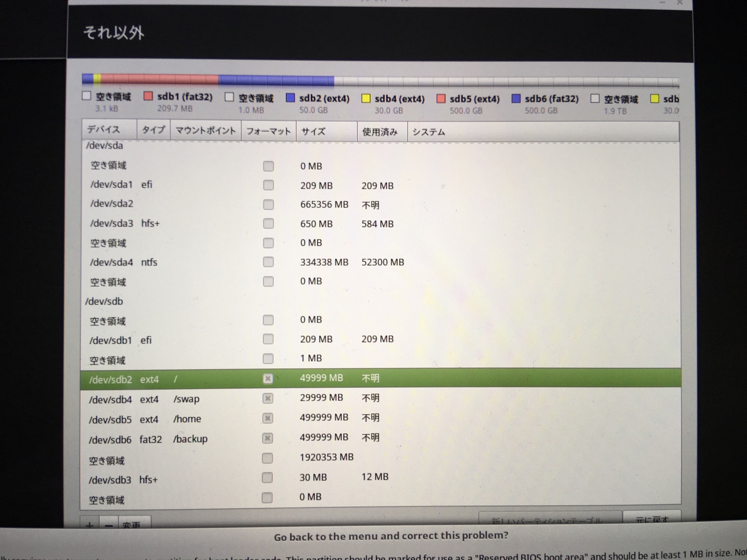Viewport: 747px width, 560px height.
Task: Enable format checkbox for /dev/sda4 ntfs
Action: [268, 262]
